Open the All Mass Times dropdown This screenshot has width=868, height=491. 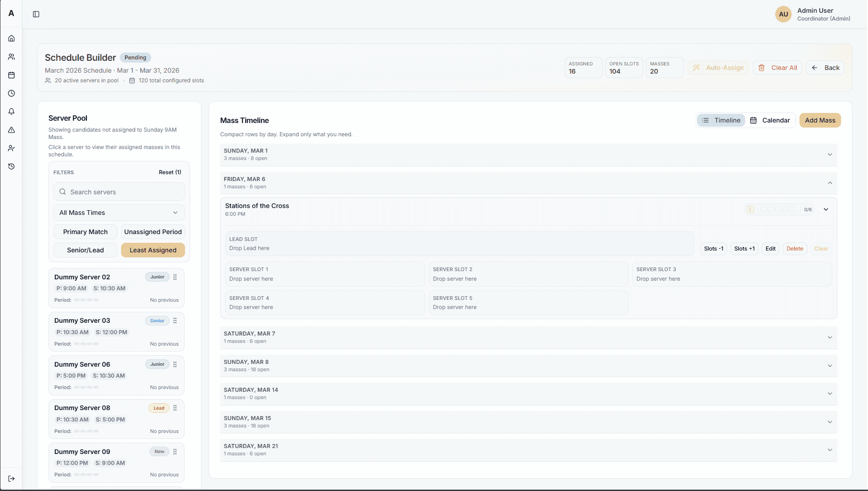(x=118, y=213)
